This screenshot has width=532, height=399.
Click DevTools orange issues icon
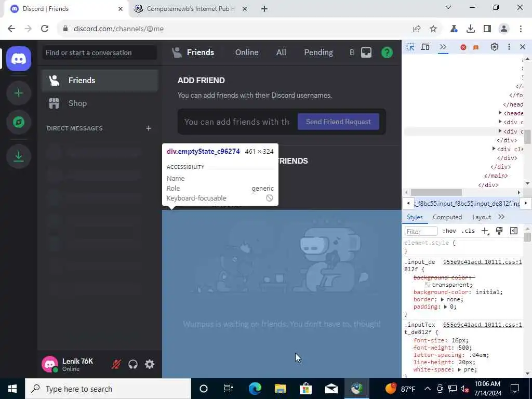click(x=476, y=47)
